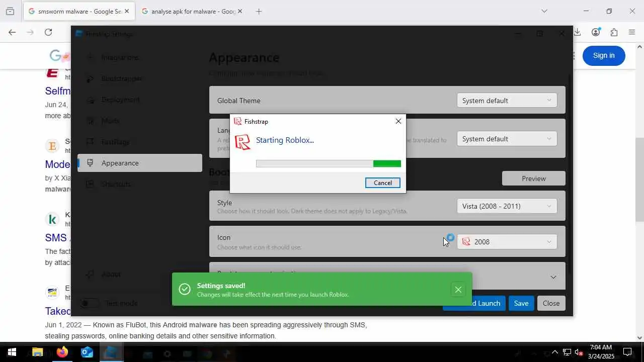List all tabs dropdown chevron

(x=544, y=11)
